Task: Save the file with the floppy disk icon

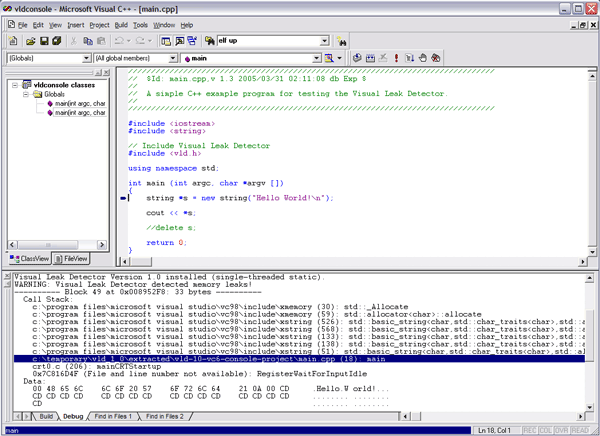Action: 44,41
